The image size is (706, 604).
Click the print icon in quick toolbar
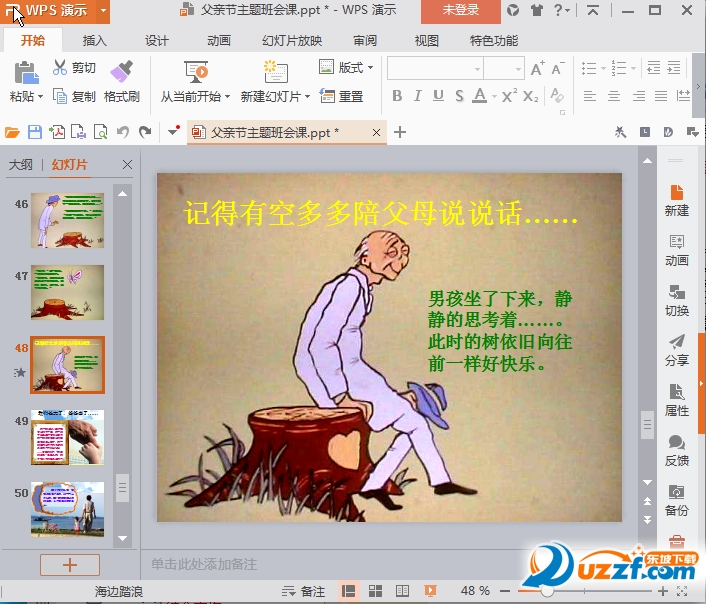[79, 132]
